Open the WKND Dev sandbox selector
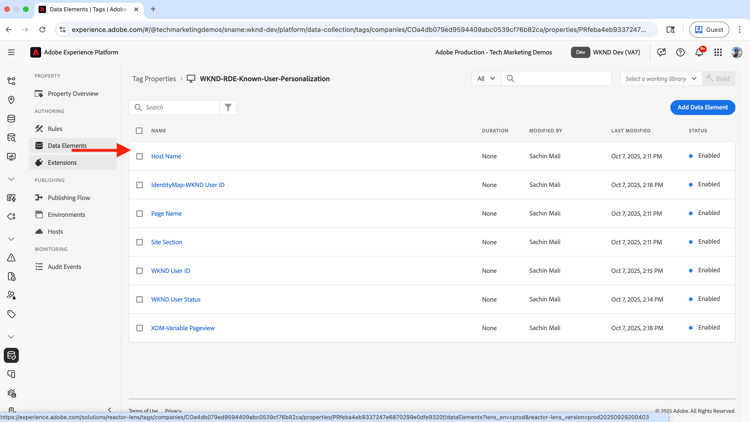 [606, 52]
